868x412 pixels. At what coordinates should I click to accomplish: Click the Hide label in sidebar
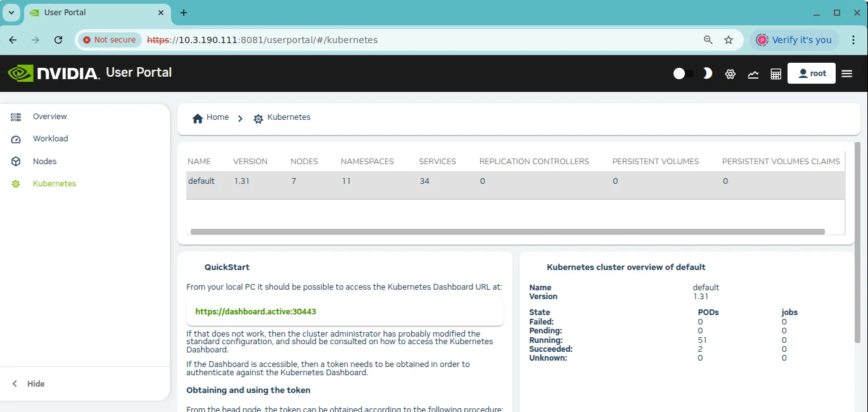(36, 383)
